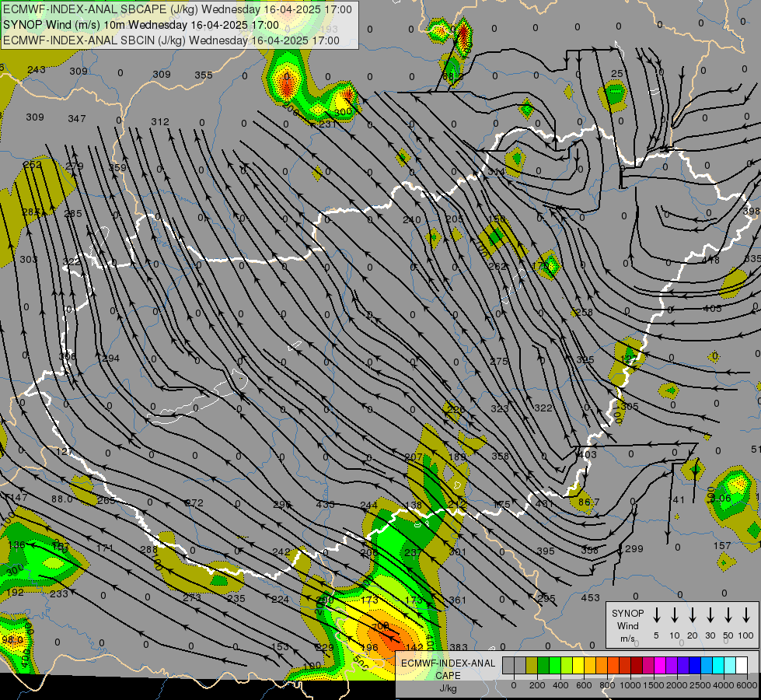Viewport: 761px width, 700px height.
Task: Click the 'SYNOP' label in wind legend
Action: tap(627, 613)
